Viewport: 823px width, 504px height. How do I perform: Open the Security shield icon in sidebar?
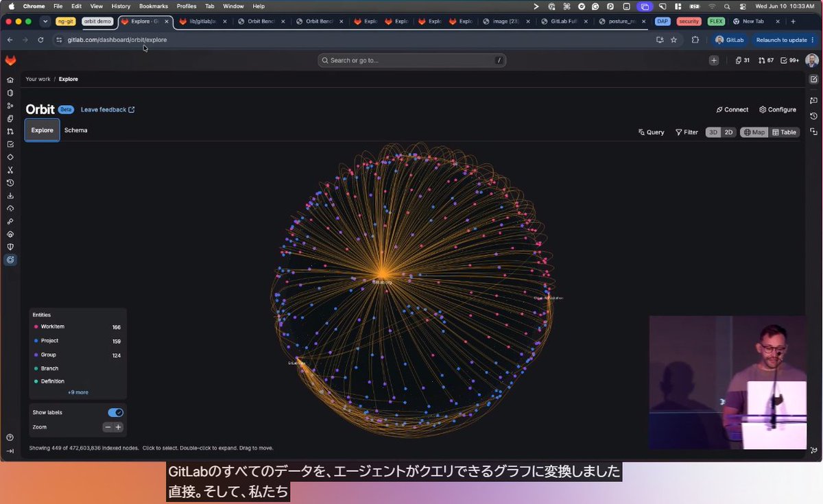point(10,247)
